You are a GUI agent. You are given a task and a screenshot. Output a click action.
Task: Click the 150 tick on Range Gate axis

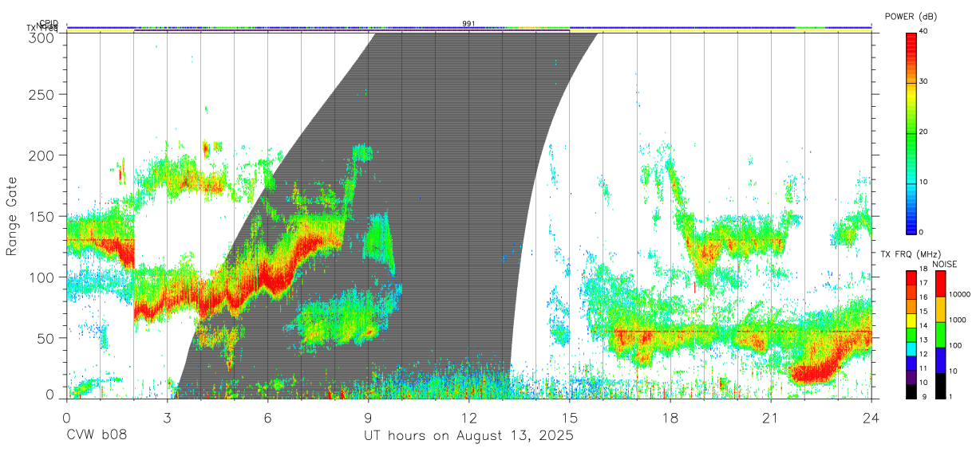click(41, 216)
